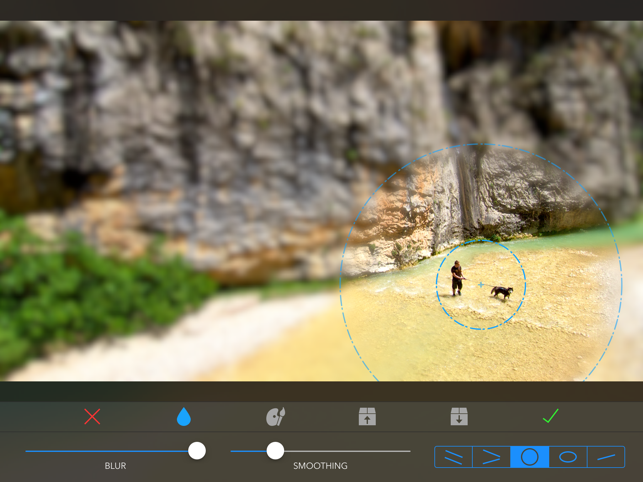Select the blue water drop blur tool
Viewport: 643px width, 482px height.
[184, 416]
